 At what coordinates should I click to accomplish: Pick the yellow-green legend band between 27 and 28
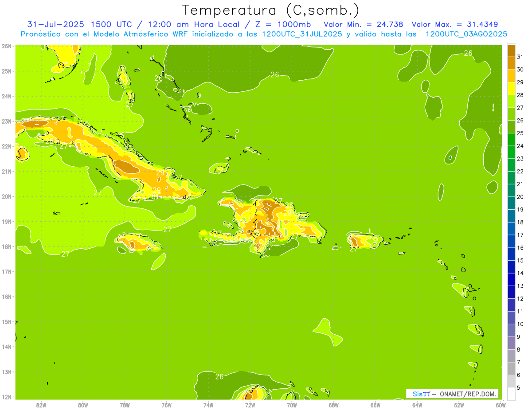tap(511, 102)
